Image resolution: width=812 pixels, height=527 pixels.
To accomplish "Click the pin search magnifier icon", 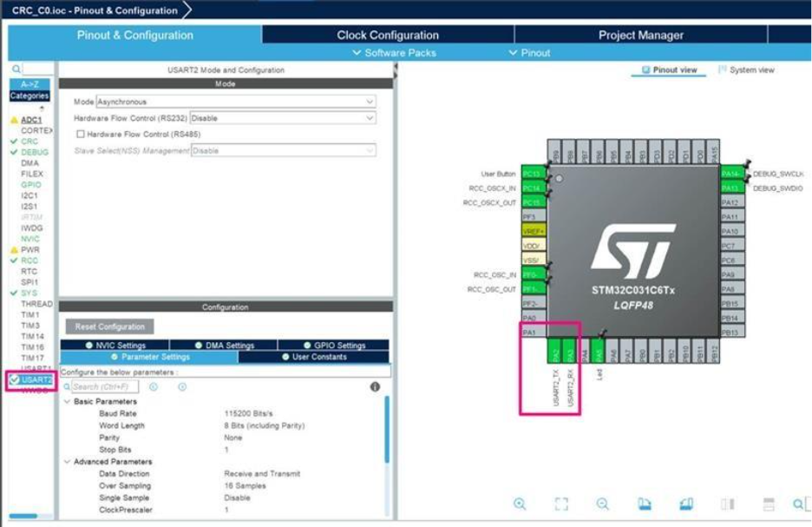I will tap(798, 504).
